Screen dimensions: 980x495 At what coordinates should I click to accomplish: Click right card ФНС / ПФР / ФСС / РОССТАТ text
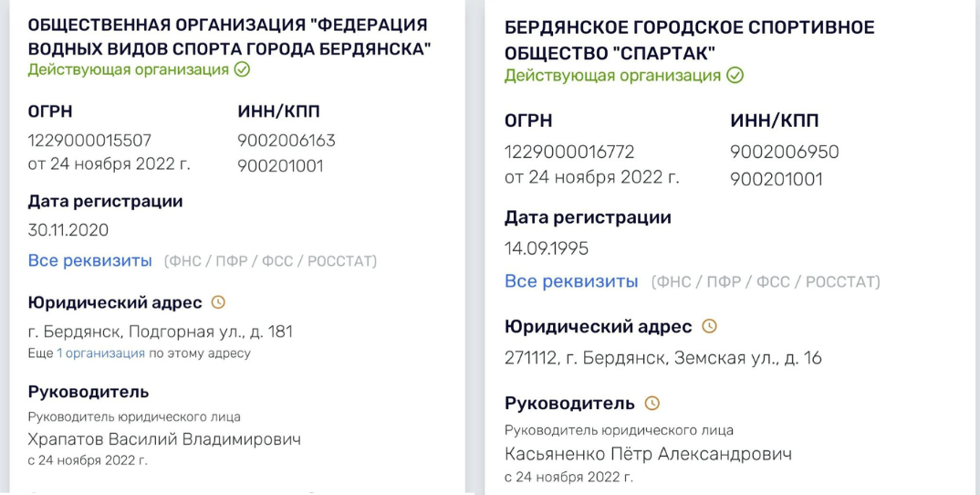pyautogui.click(x=766, y=282)
